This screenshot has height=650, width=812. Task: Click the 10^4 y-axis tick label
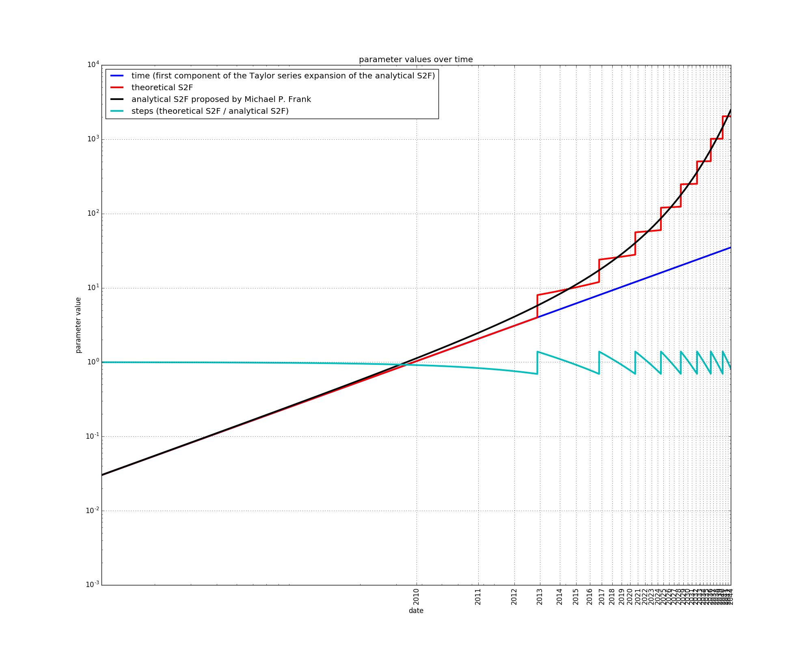[x=93, y=65]
